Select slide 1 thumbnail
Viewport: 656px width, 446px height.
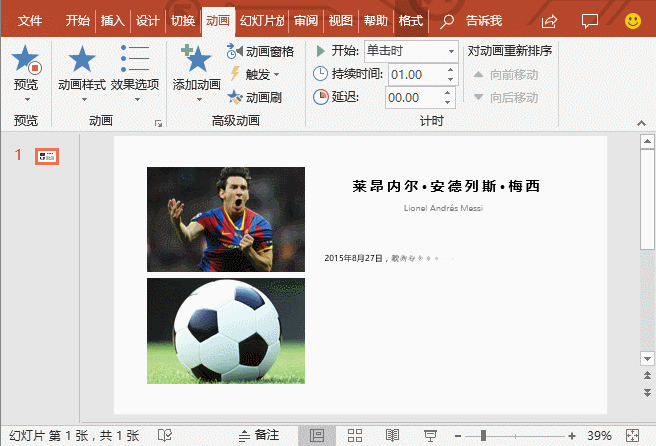tap(48, 156)
